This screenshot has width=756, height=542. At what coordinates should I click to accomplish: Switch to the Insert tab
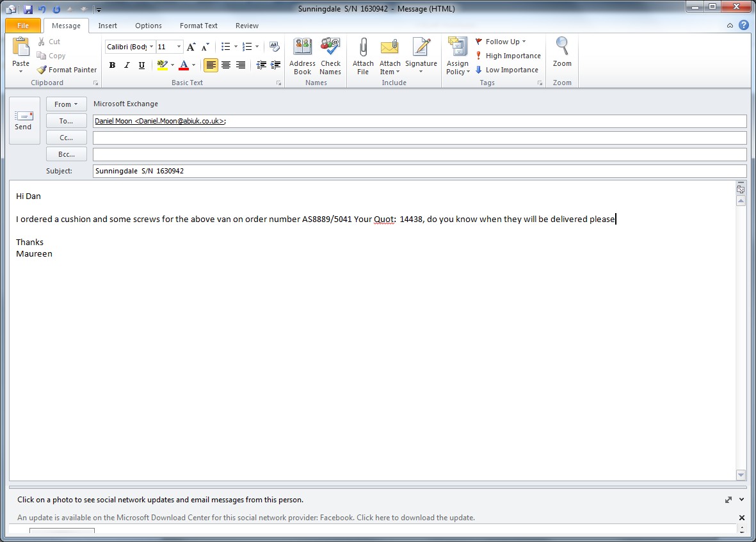(x=108, y=26)
